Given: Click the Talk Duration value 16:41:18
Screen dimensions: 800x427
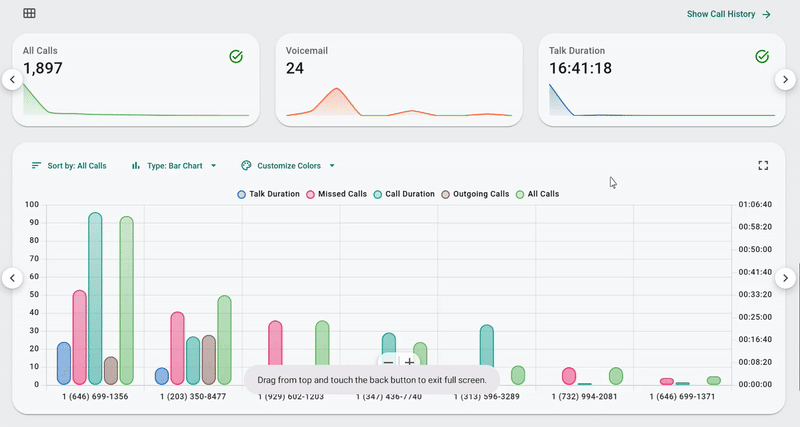Looking at the screenshot, I should pos(580,68).
